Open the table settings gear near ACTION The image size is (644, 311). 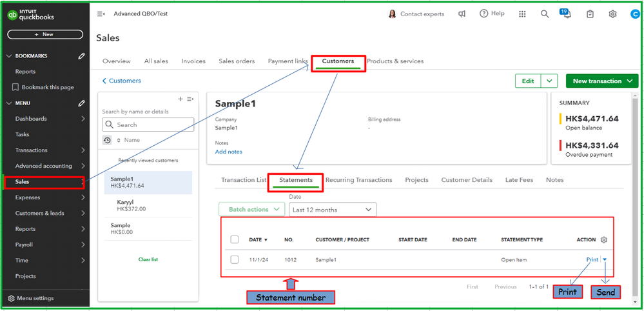click(x=603, y=239)
